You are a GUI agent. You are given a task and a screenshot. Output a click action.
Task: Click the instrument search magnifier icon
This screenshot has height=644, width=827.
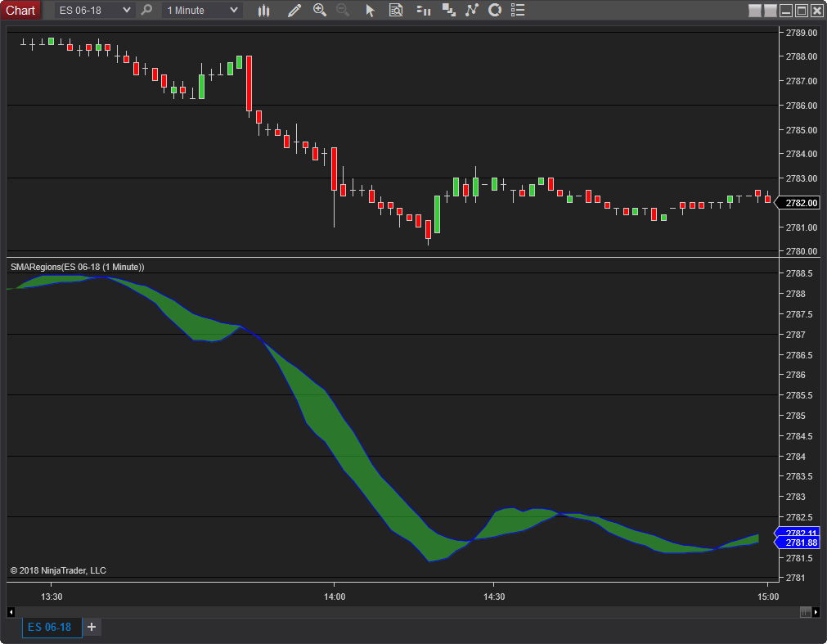tap(146, 10)
